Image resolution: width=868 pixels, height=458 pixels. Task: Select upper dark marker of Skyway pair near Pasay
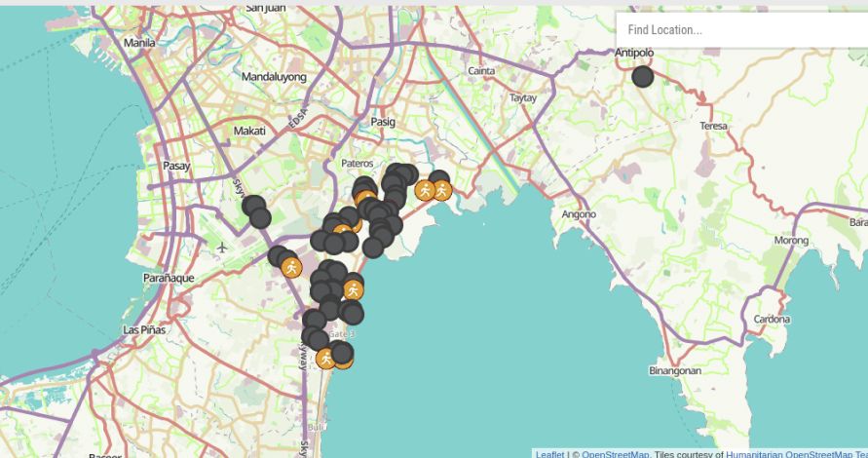(x=253, y=205)
